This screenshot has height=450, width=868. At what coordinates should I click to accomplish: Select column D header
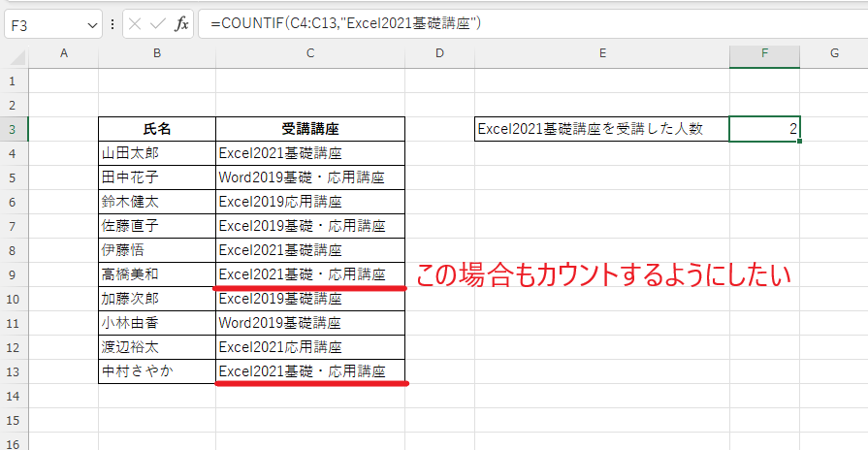[439, 53]
